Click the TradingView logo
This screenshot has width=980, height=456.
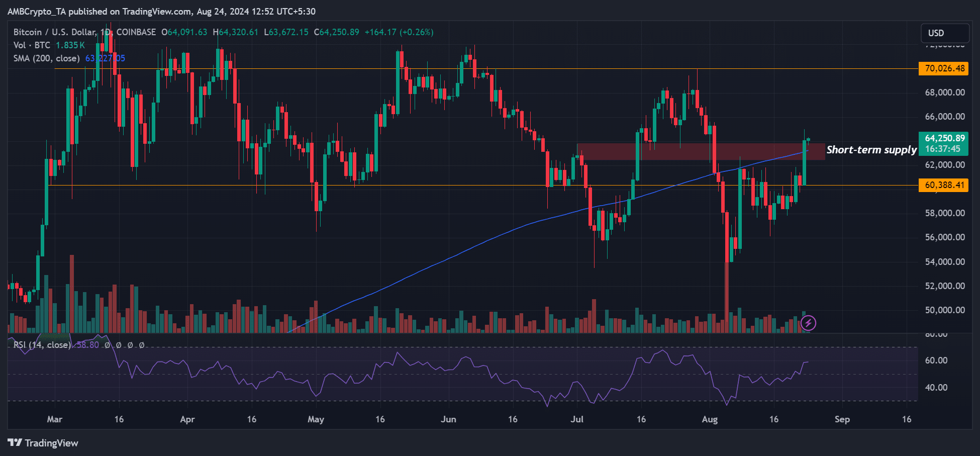[x=43, y=443]
